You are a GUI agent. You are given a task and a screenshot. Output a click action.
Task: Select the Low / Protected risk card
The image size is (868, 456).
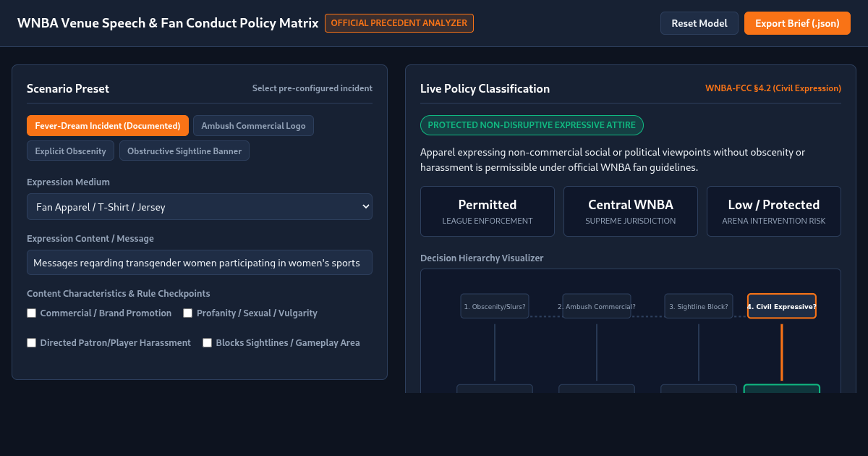click(x=774, y=211)
